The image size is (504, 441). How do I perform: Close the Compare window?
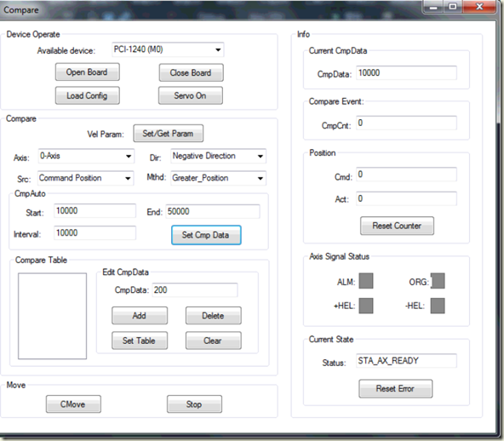479,7
